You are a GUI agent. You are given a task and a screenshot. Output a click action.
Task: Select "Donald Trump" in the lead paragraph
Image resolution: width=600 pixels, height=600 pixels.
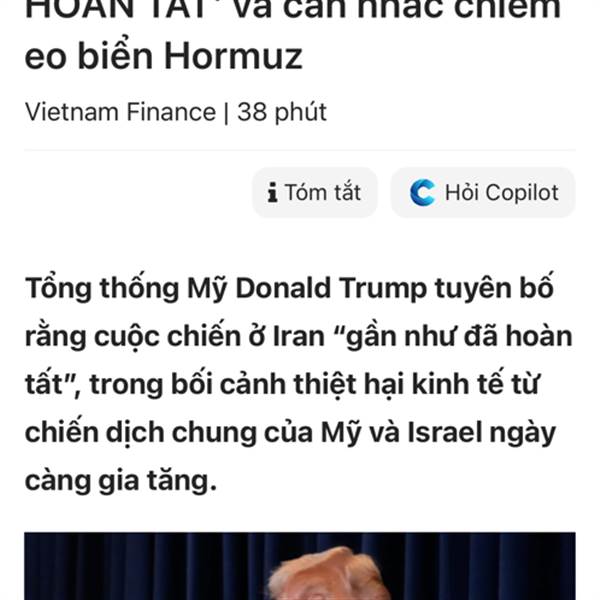[331, 288]
